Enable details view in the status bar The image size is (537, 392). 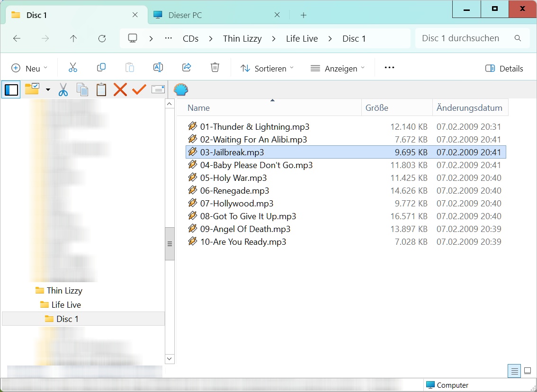pos(514,371)
